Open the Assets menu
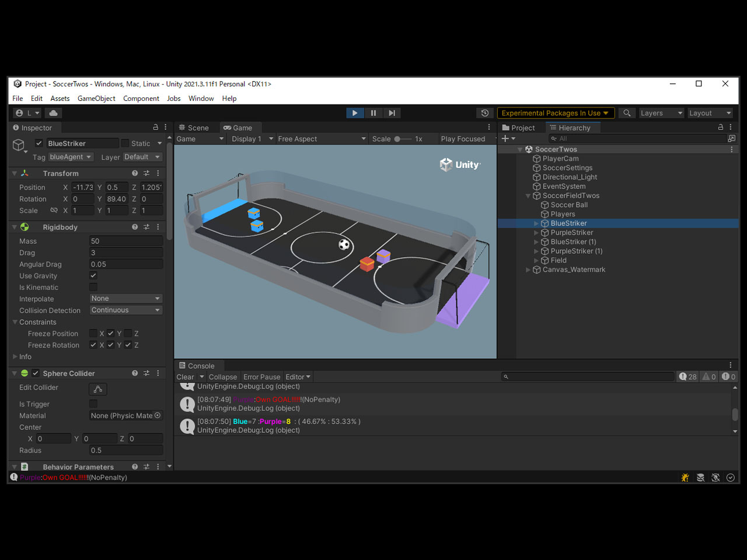The image size is (747, 560). 60,99
